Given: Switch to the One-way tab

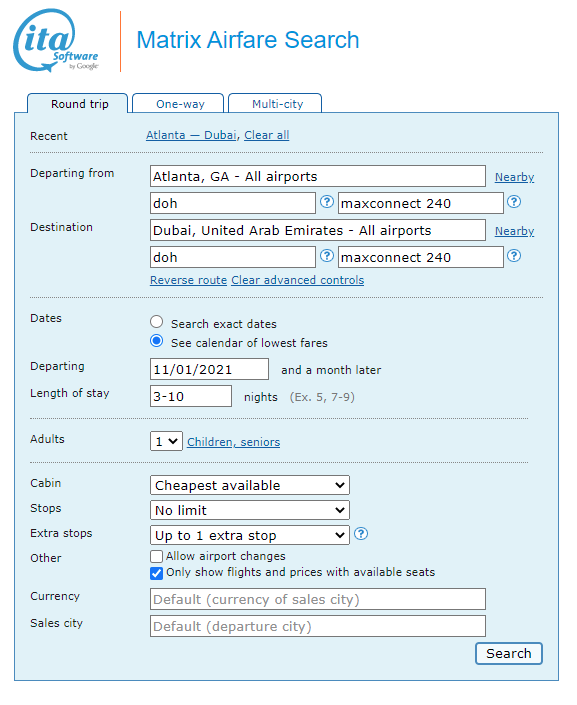Looking at the screenshot, I should [180, 104].
